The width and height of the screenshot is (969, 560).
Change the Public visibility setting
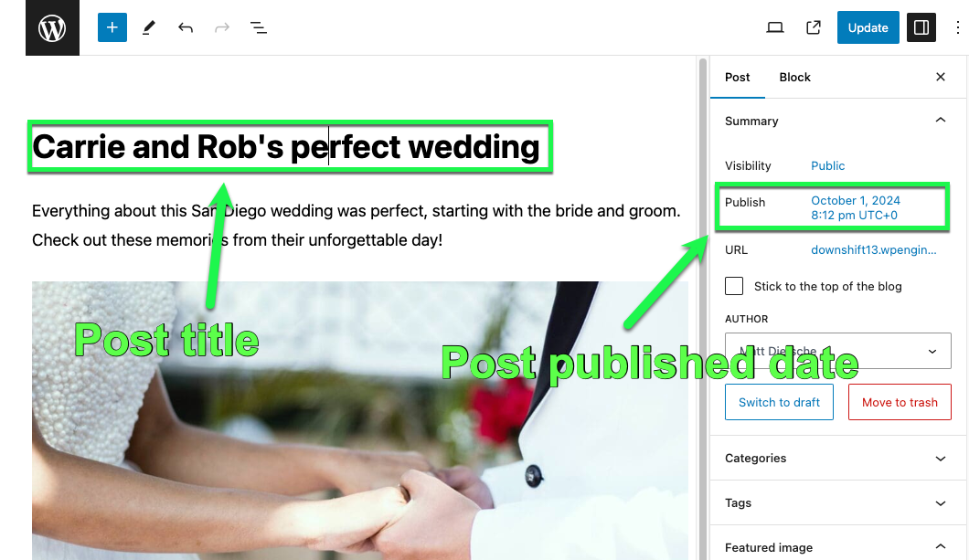pyautogui.click(x=827, y=165)
